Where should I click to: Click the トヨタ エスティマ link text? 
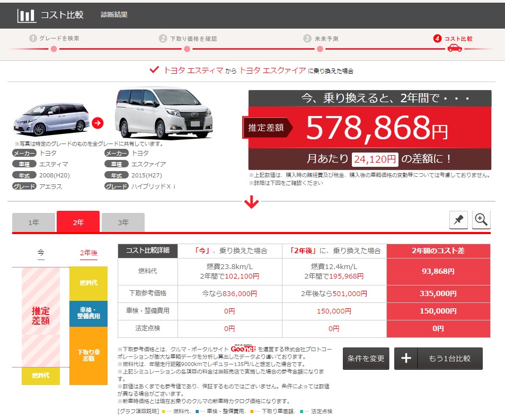click(x=193, y=70)
